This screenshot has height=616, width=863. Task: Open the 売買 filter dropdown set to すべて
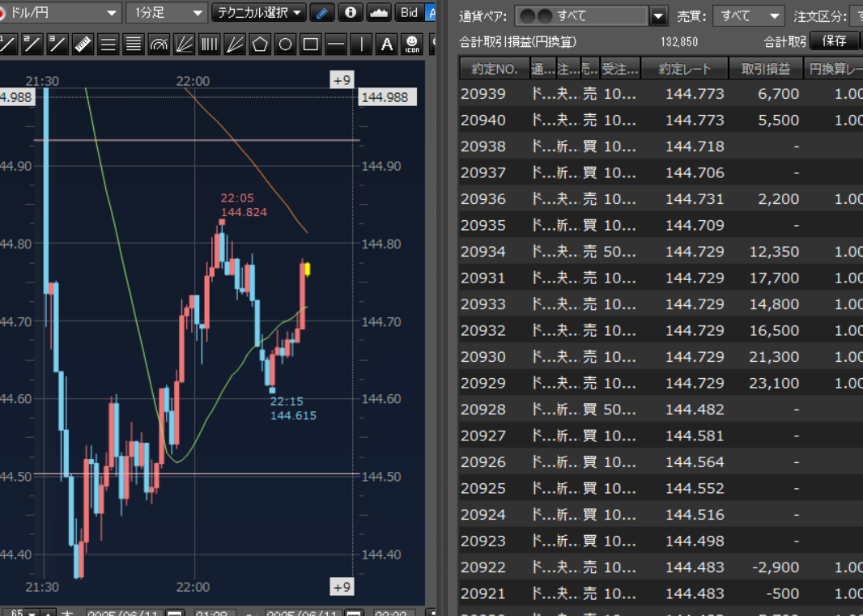pyautogui.click(x=752, y=16)
